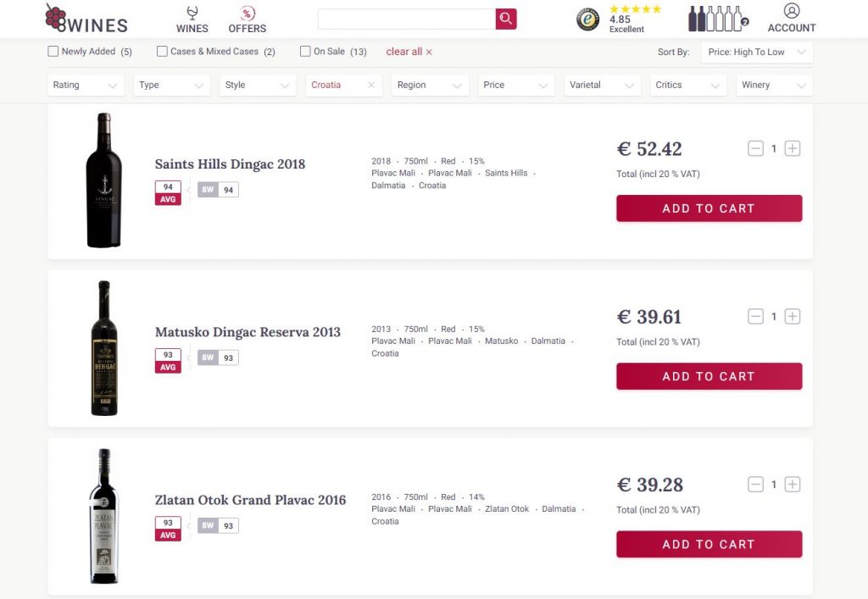This screenshot has height=599, width=868.
Task: Expand the Winery filter dropdown
Action: [x=775, y=86]
